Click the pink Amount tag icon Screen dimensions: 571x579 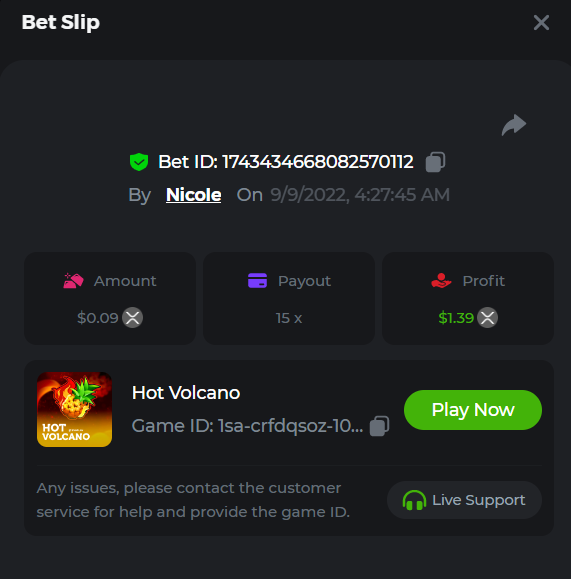73,281
